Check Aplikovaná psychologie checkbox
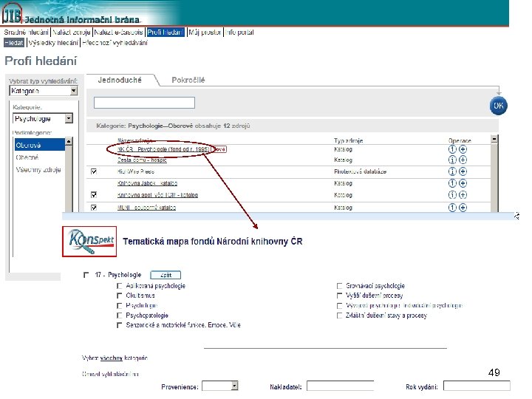 click(119, 286)
